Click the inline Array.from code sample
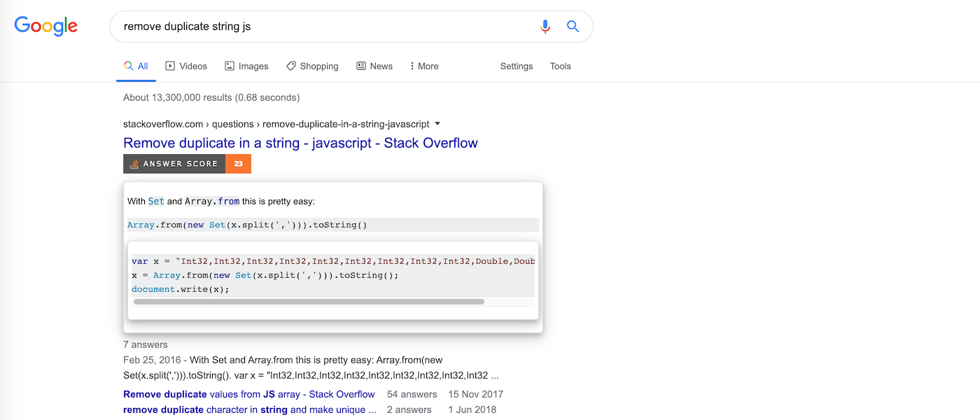 247,225
